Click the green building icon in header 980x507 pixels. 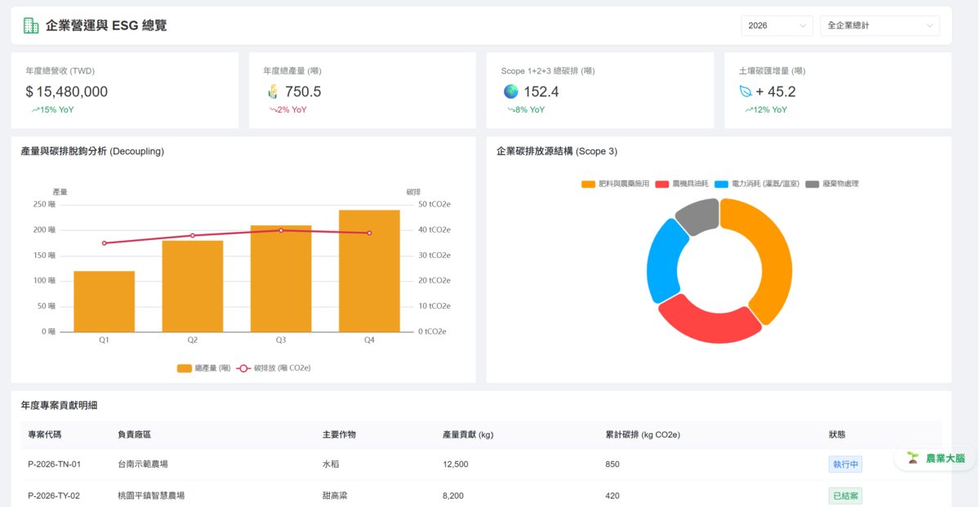[x=31, y=25]
